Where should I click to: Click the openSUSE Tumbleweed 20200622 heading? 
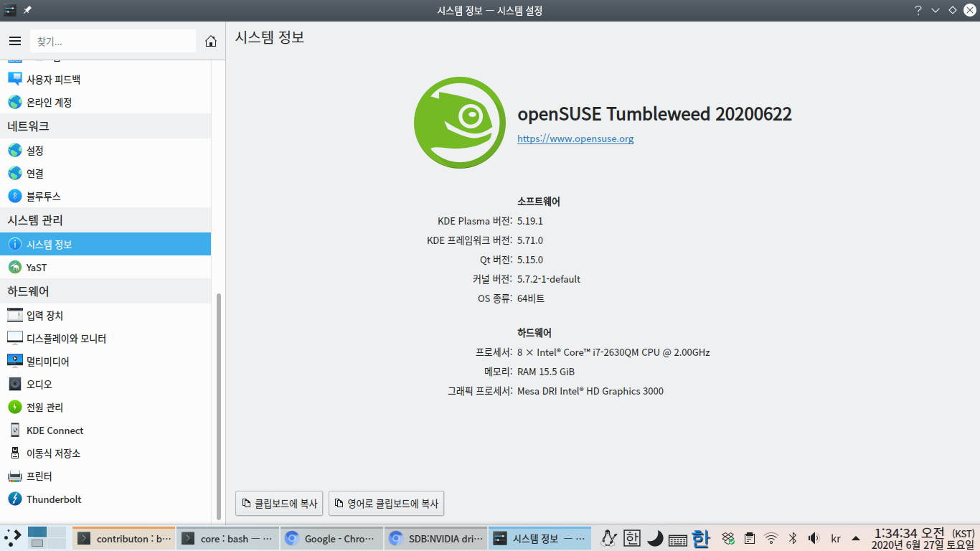pos(654,114)
